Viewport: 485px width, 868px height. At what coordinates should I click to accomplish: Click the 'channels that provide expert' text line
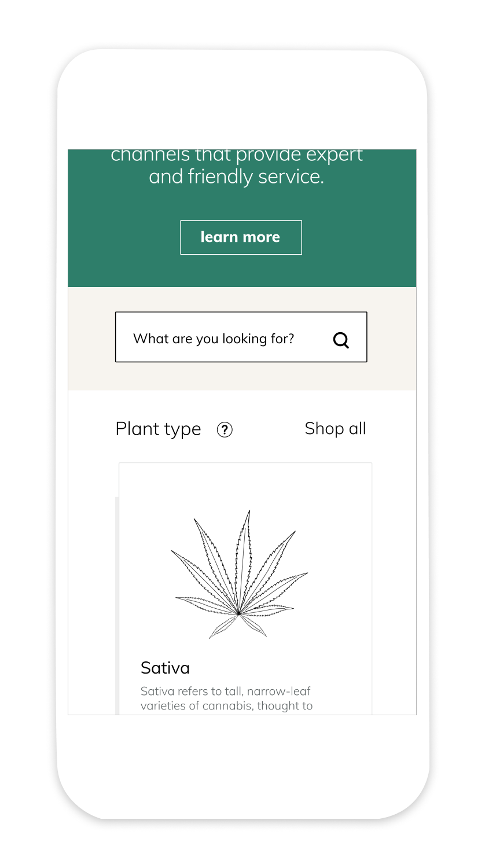click(x=236, y=155)
